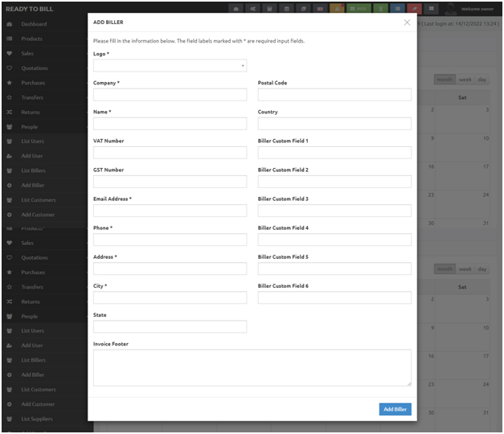The height and width of the screenshot is (434, 504).
Task: Open the Logo dropdown
Action: tap(170, 66)
